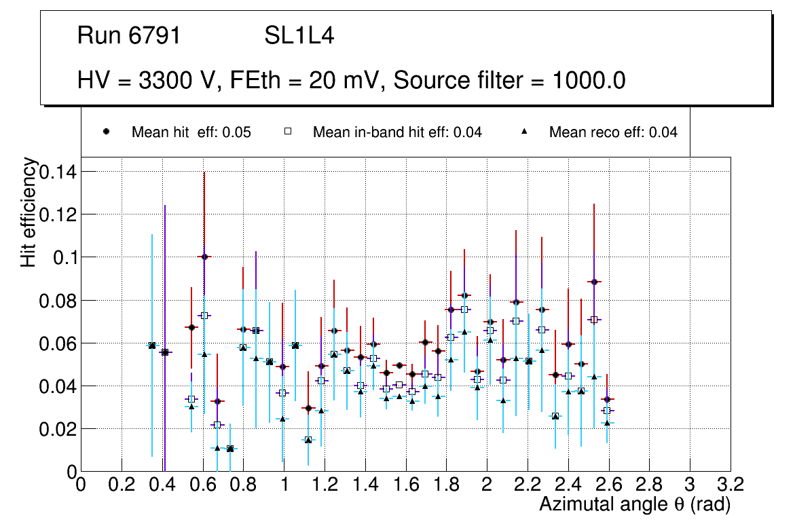Click the filled circle legend marker

pos(107,132)
